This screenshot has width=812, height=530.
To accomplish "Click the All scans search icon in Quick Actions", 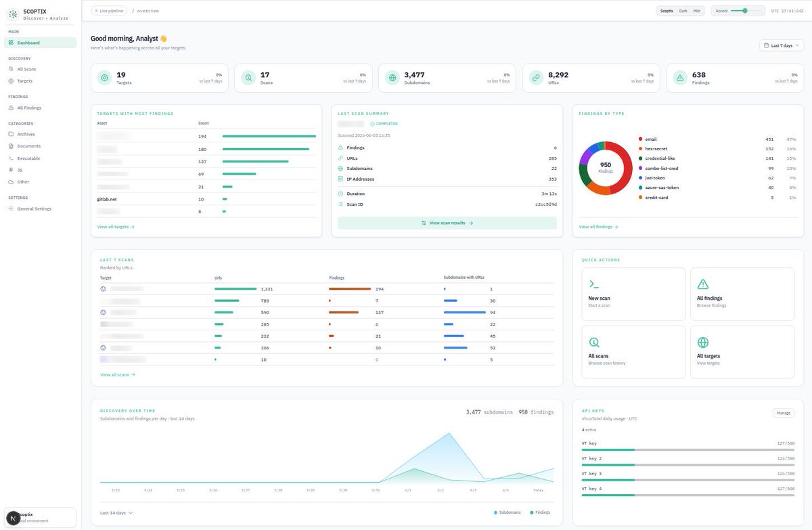I will (x=594, y=343).
